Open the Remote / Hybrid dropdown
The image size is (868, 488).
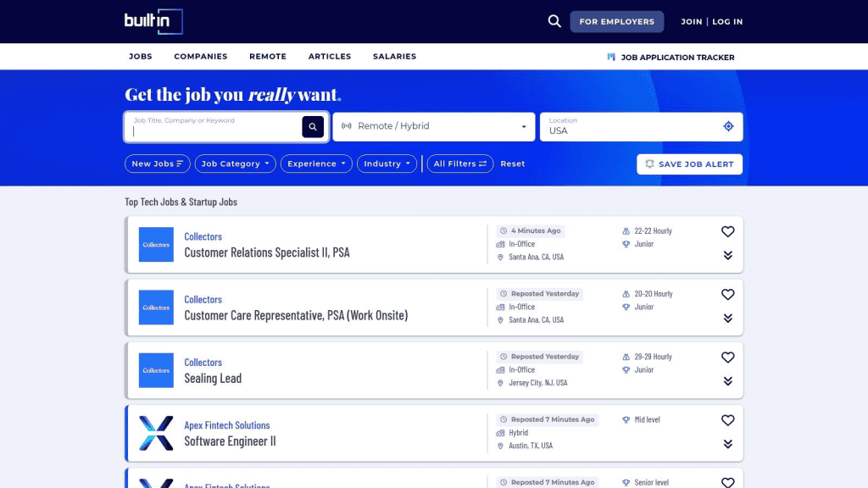pos(434,127)
